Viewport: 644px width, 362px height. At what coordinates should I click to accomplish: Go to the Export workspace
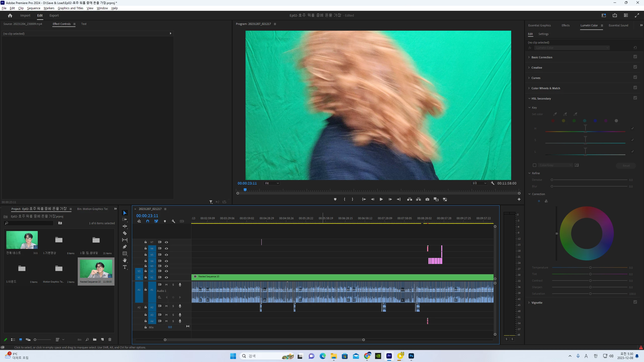point(54,15)
